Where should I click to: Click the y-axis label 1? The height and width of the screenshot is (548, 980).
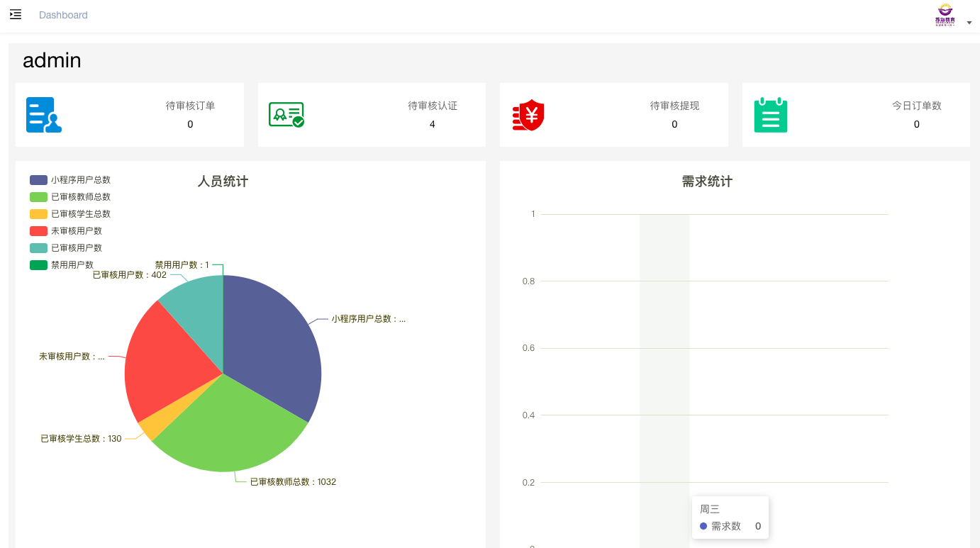point(533,214)
